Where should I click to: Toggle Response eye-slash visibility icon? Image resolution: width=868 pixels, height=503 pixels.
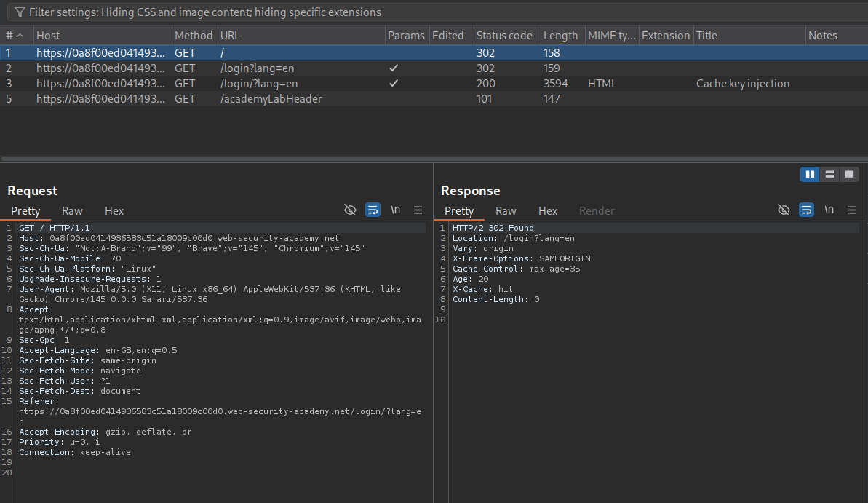[x=784, y=210]
